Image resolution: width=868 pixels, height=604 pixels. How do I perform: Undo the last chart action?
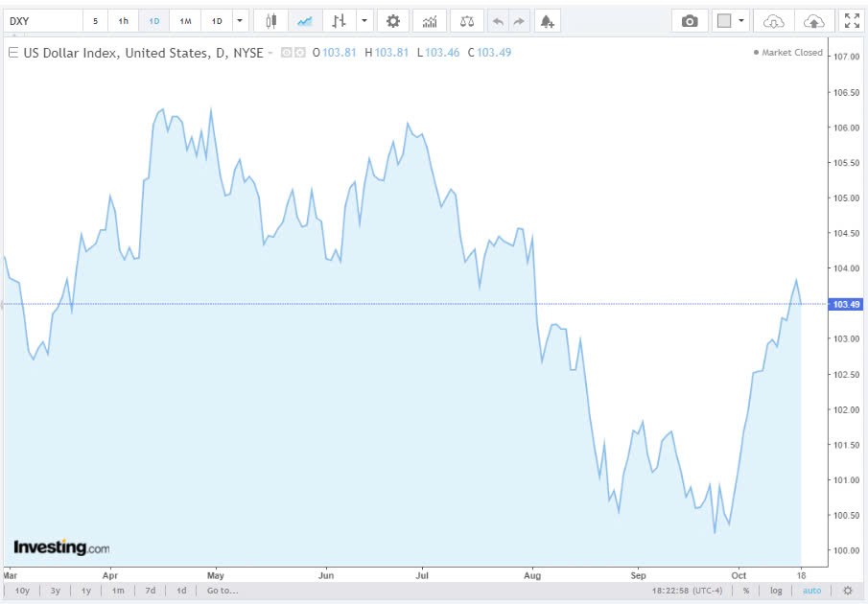click(496, 20)
